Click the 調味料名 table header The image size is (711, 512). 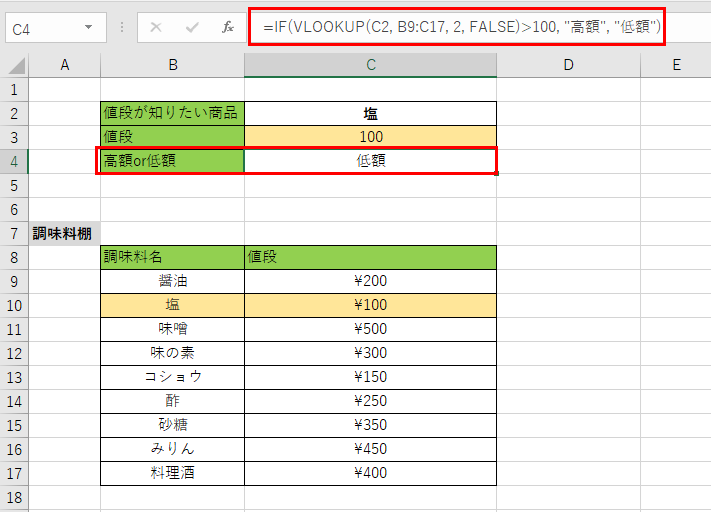[172, 257]
